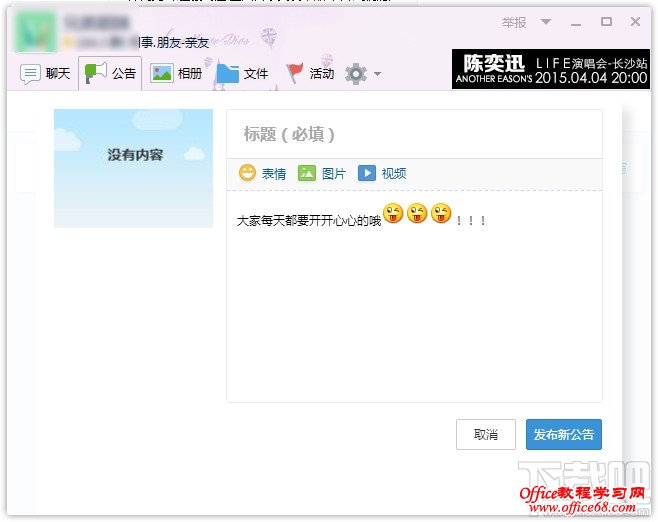
Task: Open the 表情 emoji picker
Action: [x=263, y=173]
